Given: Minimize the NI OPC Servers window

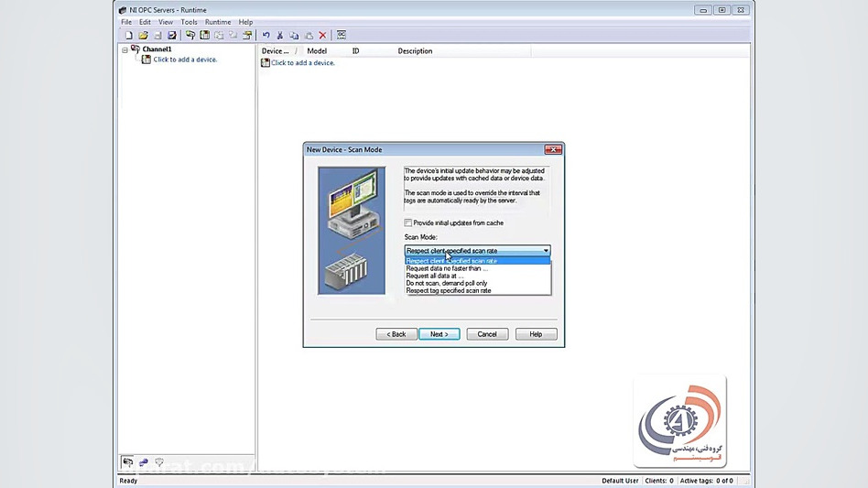Looking at the screenshot, I should tap(703, 10).
